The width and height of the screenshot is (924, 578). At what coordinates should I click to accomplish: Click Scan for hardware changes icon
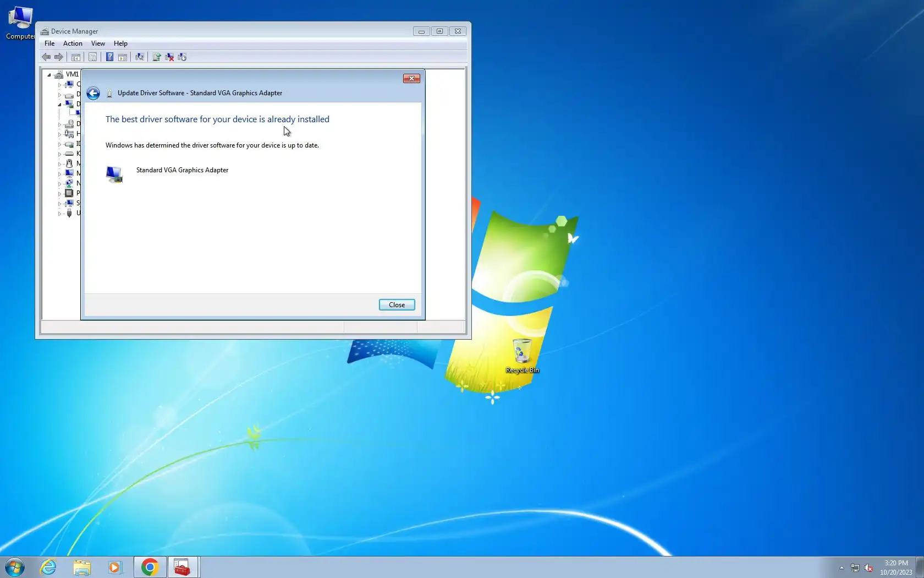click(x=140, y=57)
